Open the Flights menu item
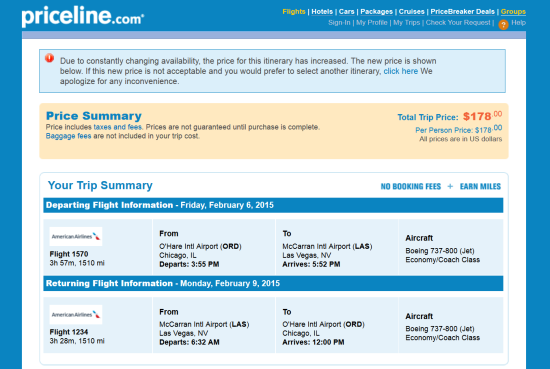The height and width of the screenshot is (369, 550). point(294,12)
